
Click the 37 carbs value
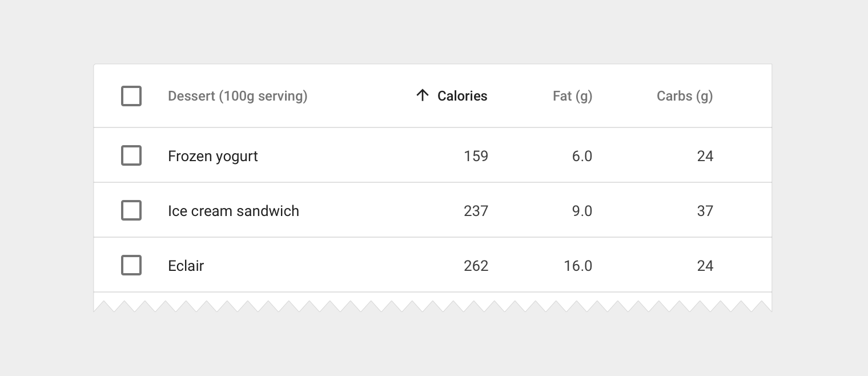[x=705, y=211]
